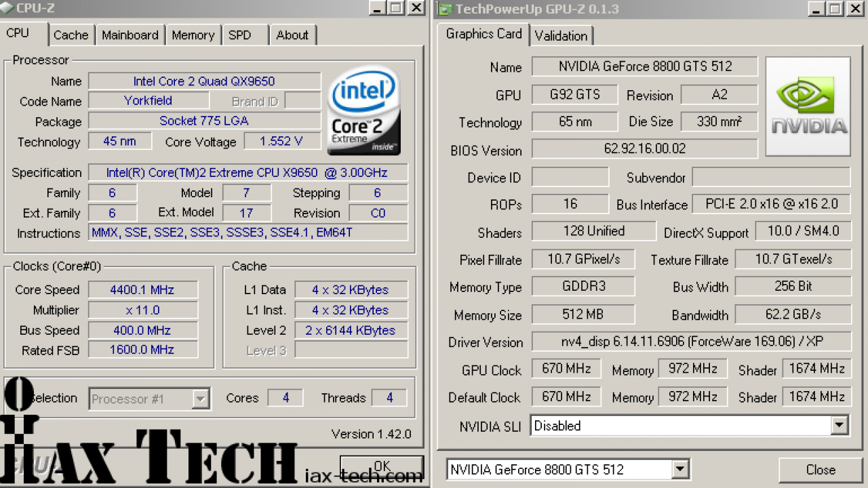Click the GPU-Z title bar icon
The image size is (868, 488).
[445, 9]
